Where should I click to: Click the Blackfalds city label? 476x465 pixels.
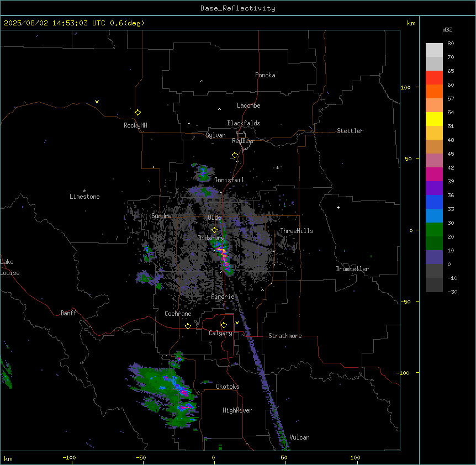244,123
